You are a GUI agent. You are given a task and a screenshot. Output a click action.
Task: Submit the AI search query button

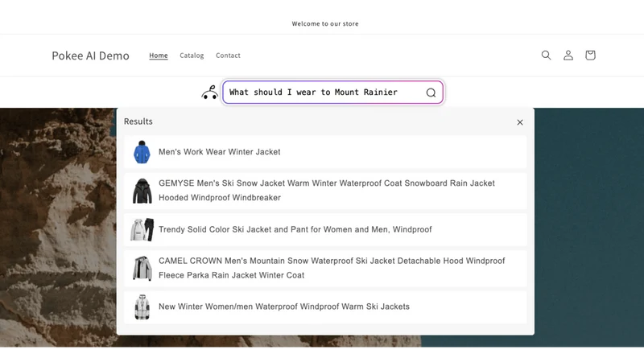tap(431, 93)
